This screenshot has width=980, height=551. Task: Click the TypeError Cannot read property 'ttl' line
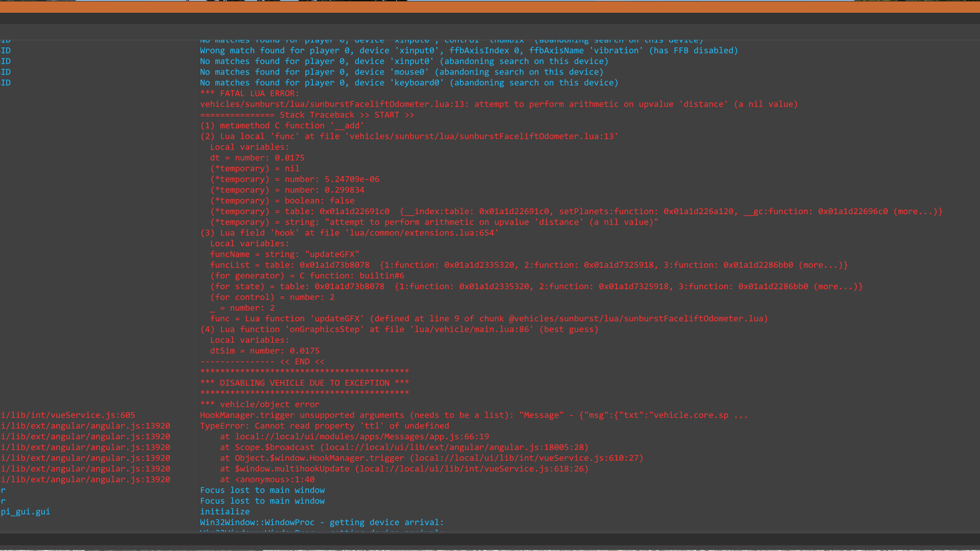pos(324,425)
